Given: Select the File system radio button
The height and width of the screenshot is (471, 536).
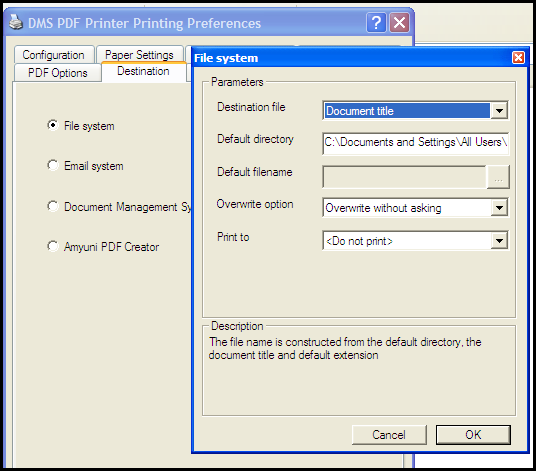Looking at the screenshot, I should [x=53, y=125].
